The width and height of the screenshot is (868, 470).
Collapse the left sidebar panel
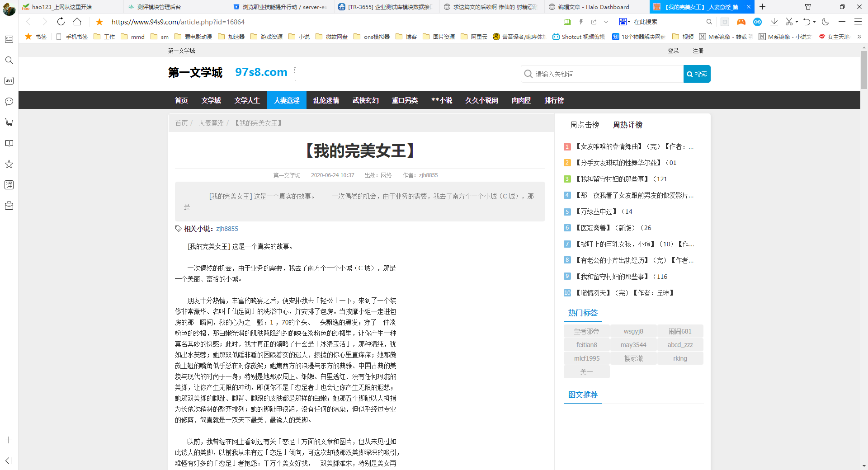pos(9,461)
